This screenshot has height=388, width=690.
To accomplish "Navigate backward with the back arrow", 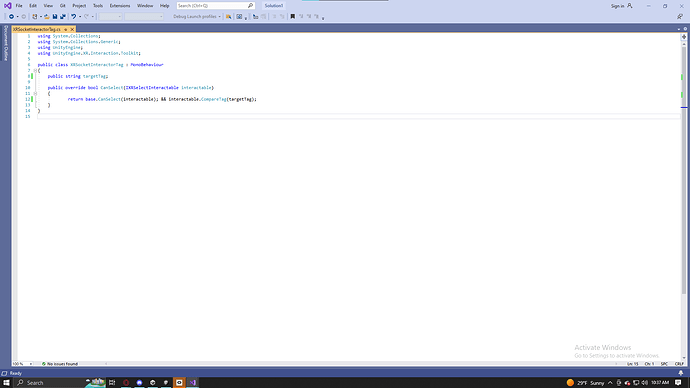I will 11,17.
